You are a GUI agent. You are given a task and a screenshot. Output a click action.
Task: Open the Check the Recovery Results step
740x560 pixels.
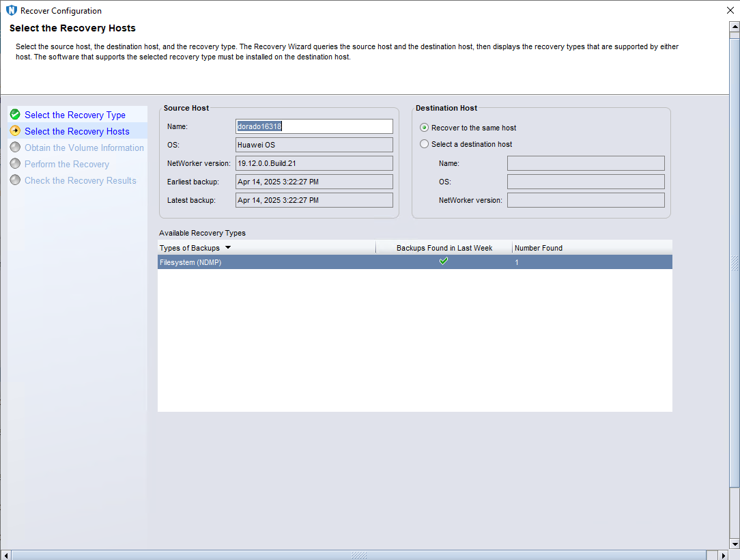(81, 180)
